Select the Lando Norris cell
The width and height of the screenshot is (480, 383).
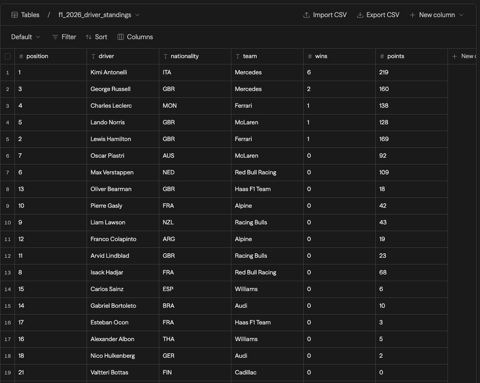pos(123,122)
